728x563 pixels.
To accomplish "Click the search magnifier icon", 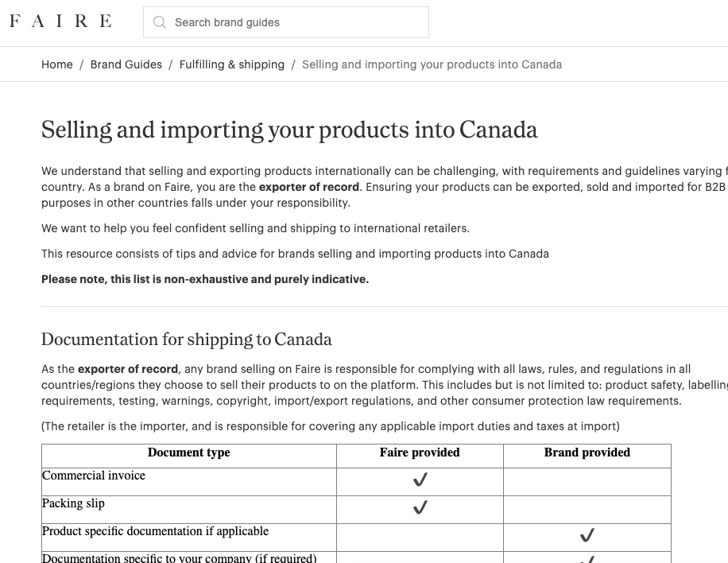I will [x=160, y=22].
